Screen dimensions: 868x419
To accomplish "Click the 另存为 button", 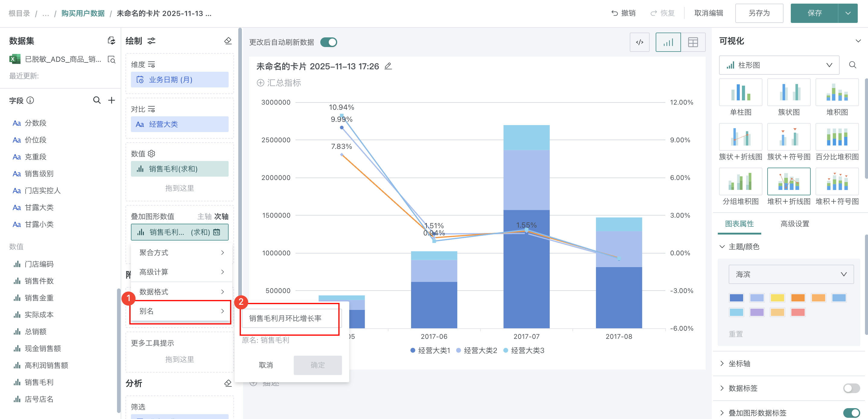I will pyautogui.click(x=759, y=13).
